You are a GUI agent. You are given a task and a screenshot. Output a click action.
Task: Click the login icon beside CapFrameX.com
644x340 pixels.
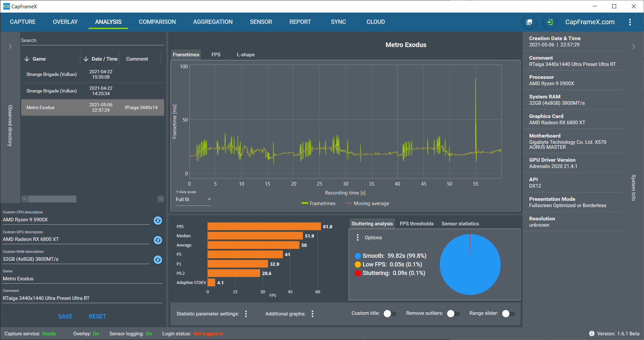(550, 22)
